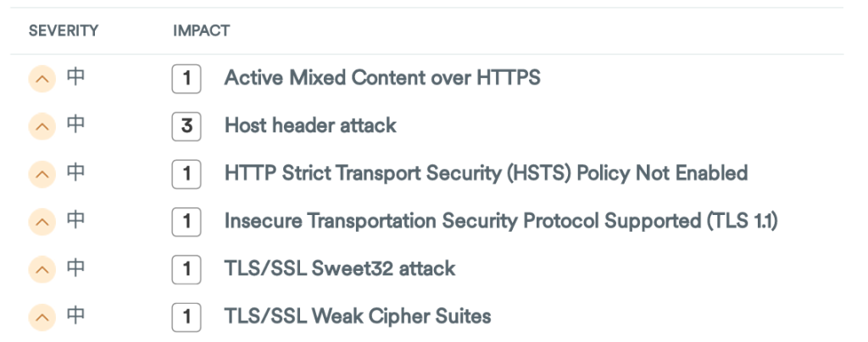Click severity icon for TLS 1.1 protocol row
Image resolution: width=868 pixels, height=342 pixels.
[x=42, y=223]
